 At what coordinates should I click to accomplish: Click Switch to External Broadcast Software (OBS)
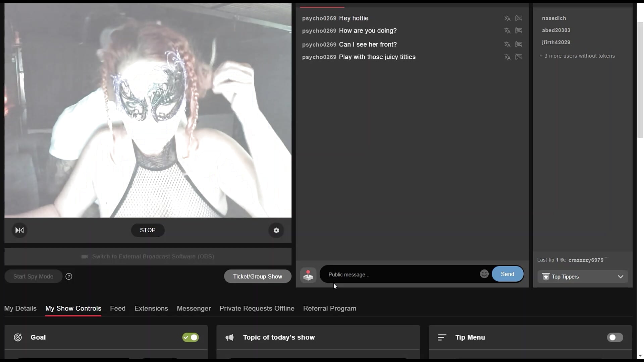click(148, 256)
